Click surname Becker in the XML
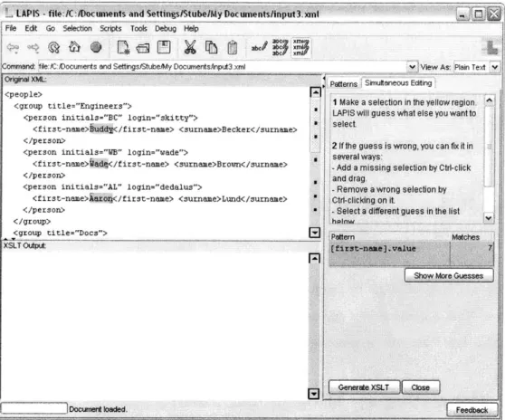The width and height of the screenshot is (505, 420). 235,129
